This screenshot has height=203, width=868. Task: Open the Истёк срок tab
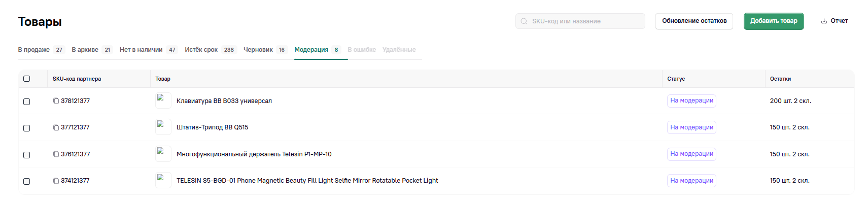point(201,50)
